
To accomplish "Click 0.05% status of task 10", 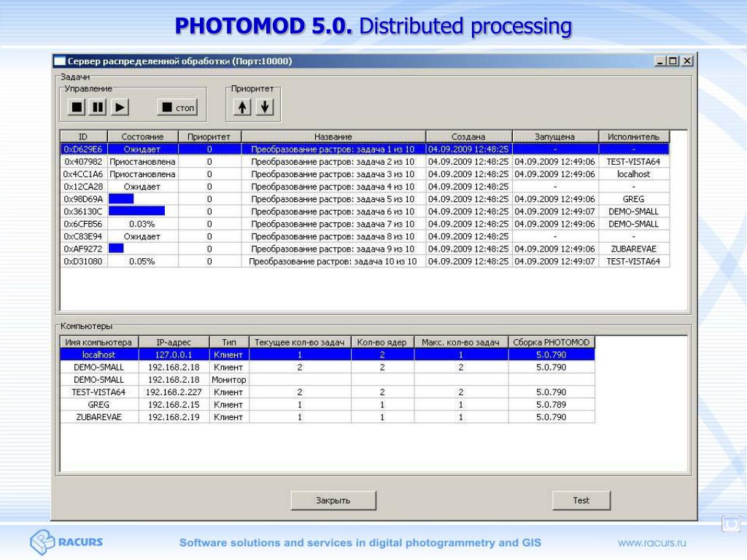I will pos(142,261).
